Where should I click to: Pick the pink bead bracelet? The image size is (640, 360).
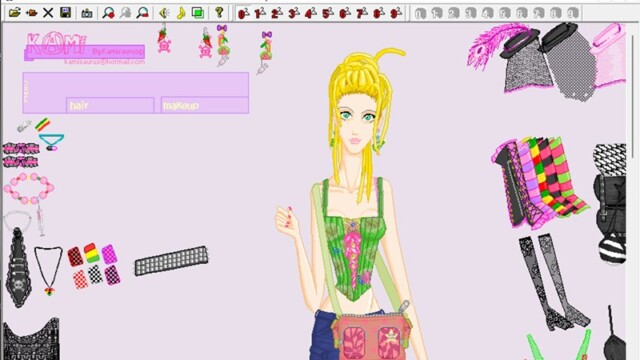click(29, 188)
